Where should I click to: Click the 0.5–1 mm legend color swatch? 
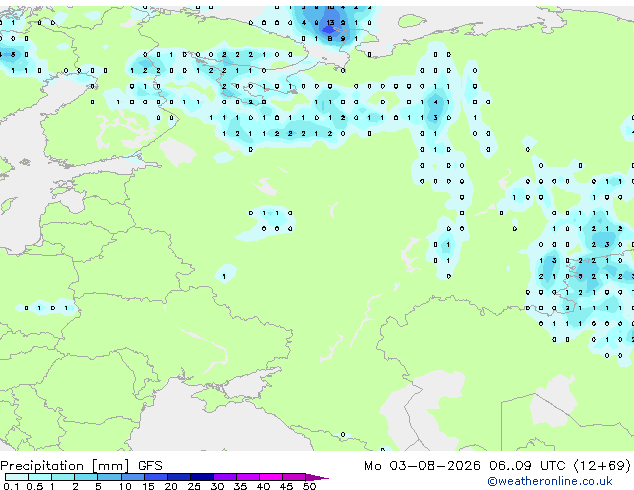[40, 477]
